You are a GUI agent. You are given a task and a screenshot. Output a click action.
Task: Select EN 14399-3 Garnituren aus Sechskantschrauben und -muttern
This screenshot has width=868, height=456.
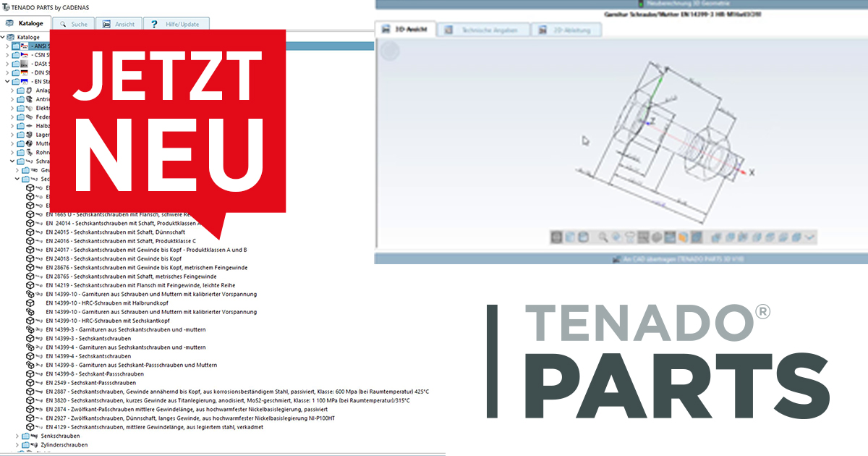pyautogui.click(x=126, y=329)
